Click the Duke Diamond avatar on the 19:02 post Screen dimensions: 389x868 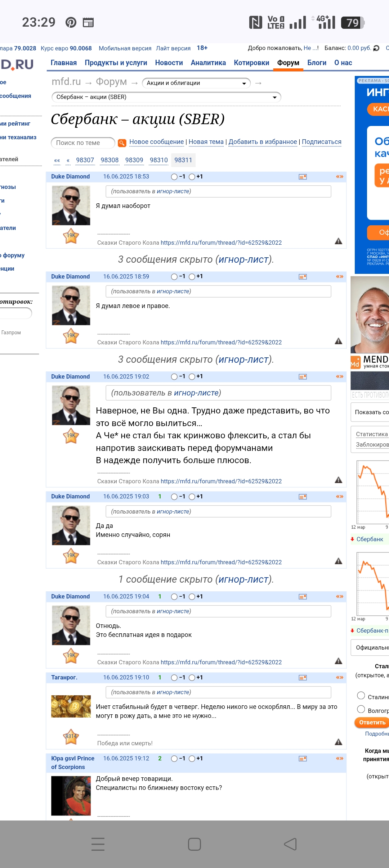[71, 406]
